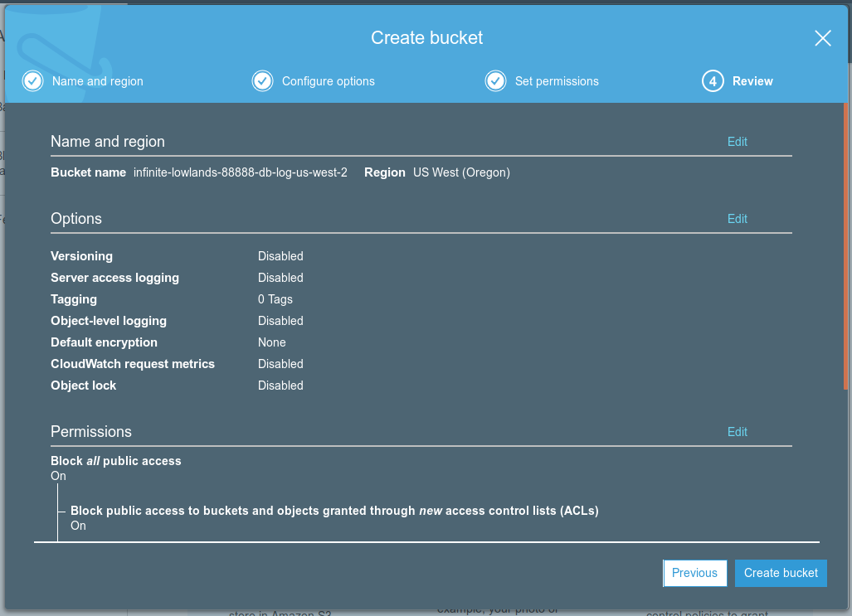Click the Options section heading
The height and width of the screenshot is (616, 852).
[x=76, y=219]
